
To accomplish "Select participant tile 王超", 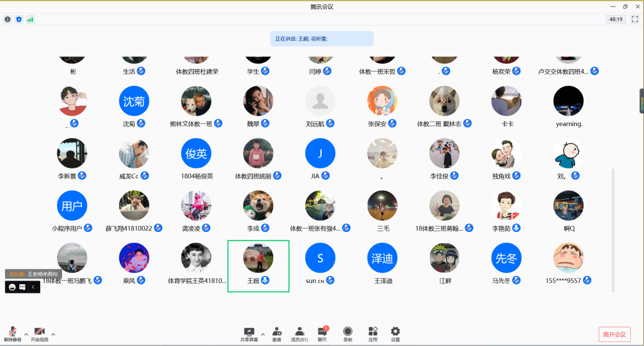I will [258, 266].
